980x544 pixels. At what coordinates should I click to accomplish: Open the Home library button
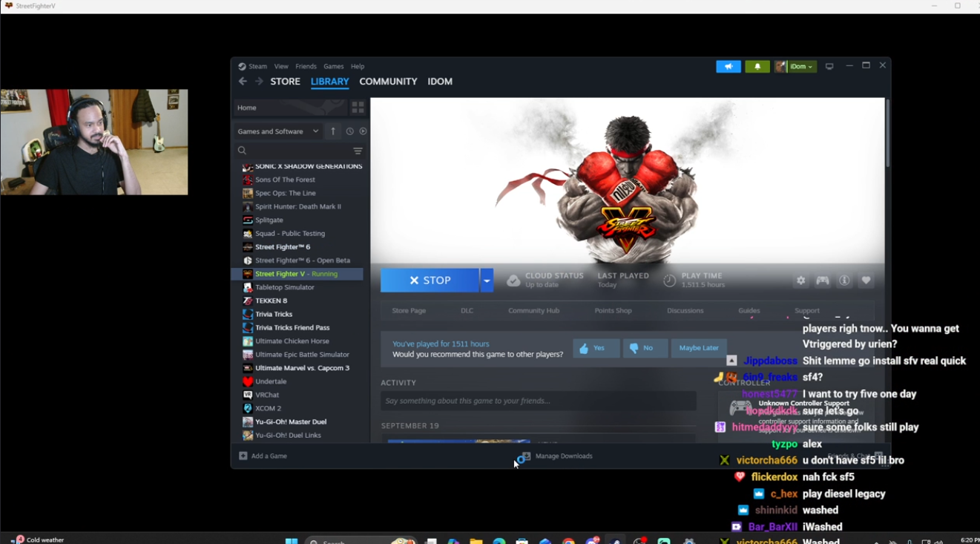(x=290, y=108)
